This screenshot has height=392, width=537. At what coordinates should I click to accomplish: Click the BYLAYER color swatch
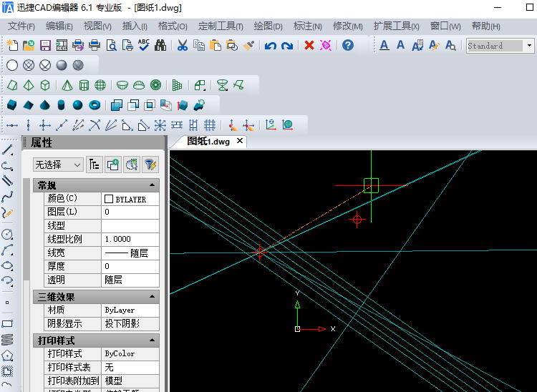[110, 199]
